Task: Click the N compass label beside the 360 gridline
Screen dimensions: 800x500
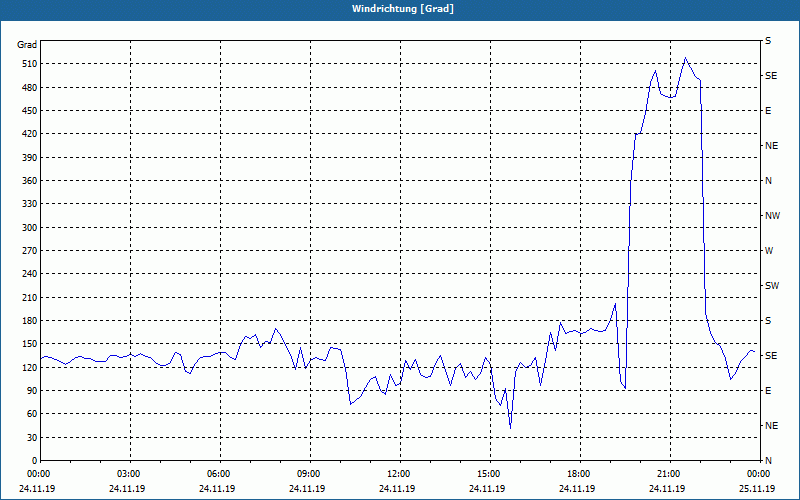Action: pos(769,181)
